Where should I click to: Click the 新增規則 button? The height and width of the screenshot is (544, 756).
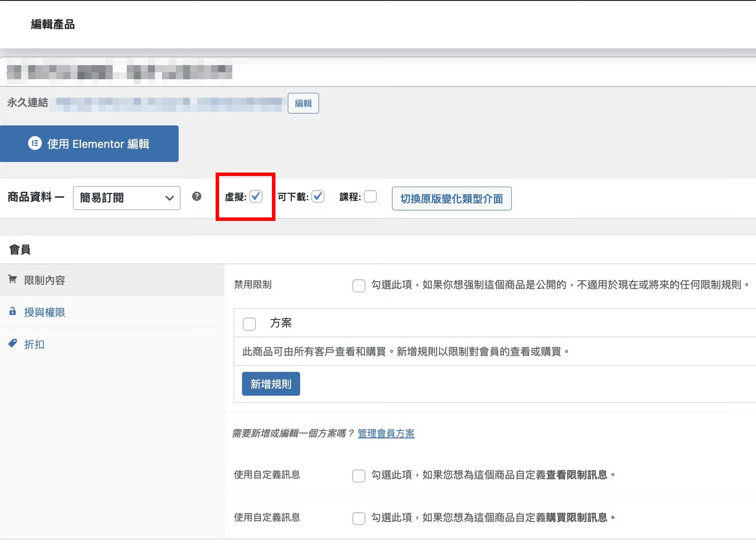click(x=271, y=384)
